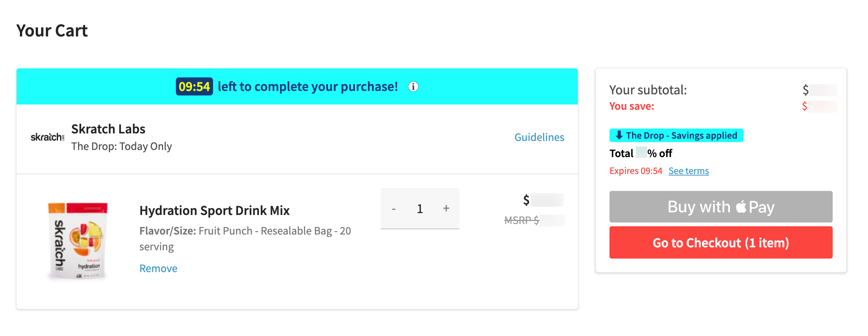Remove Hydration Sport Drink Mix from cart
This screenshot has width=868, height=336.
click(158, 268)
